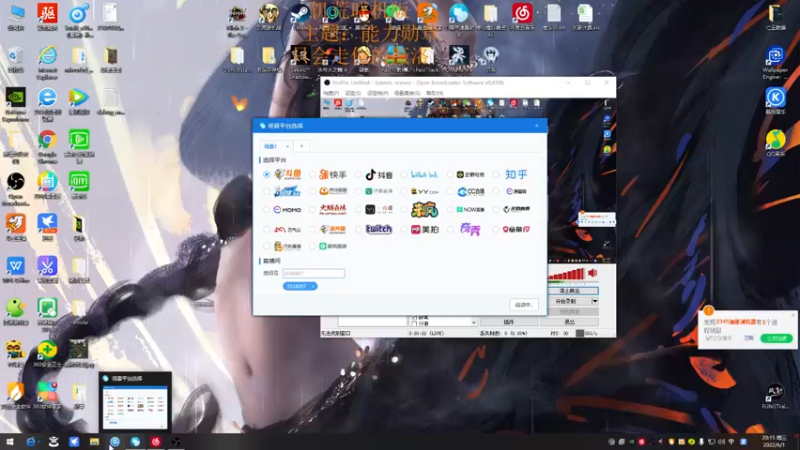This screenshot has height=450, width=800.
Task: Select the Meipai 美拍 platform radio button
Action: [404, 230]
